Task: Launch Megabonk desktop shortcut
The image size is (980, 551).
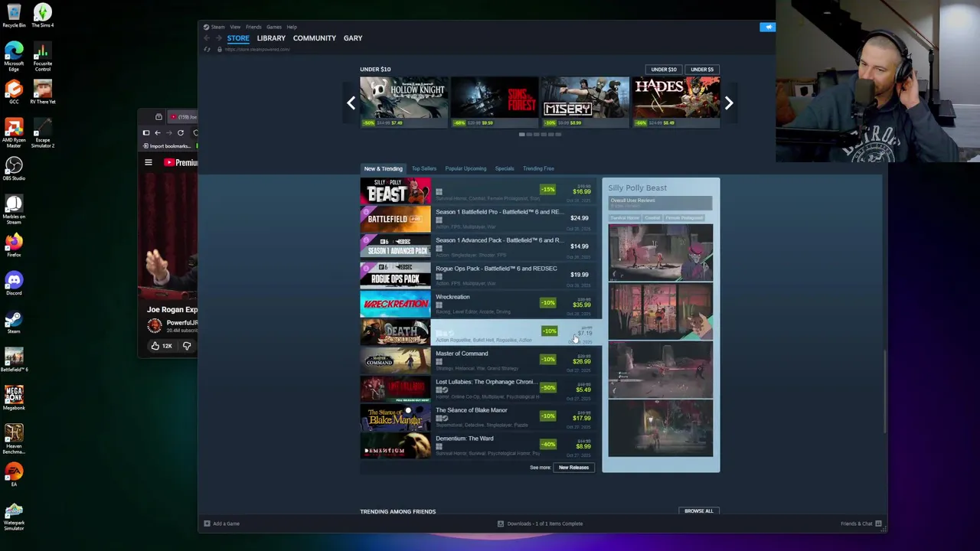Action: pos(14,398)
